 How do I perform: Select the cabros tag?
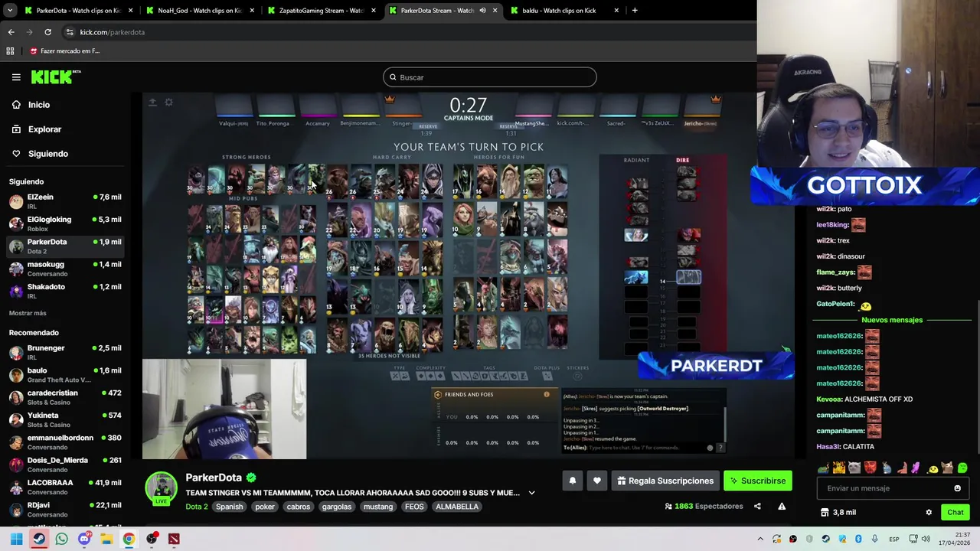point(298,507)
